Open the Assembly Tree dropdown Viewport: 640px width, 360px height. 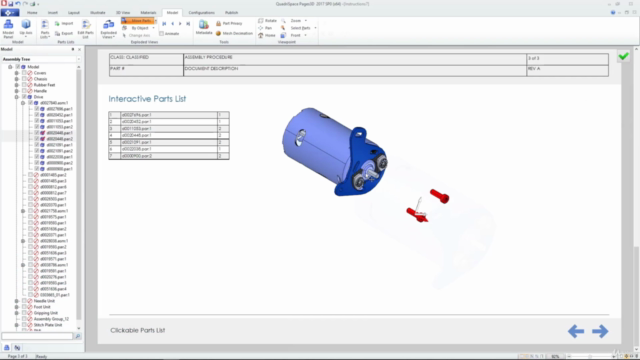click(78, 59)
